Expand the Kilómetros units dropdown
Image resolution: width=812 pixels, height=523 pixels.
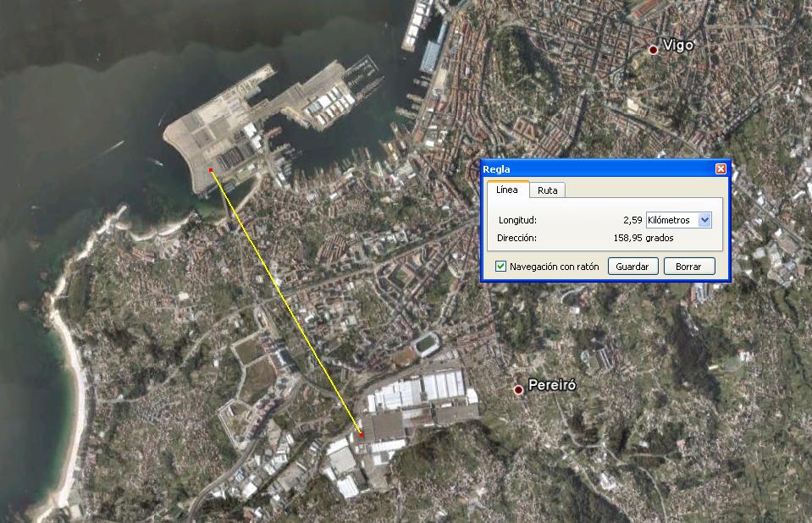(x=704, y=220)
